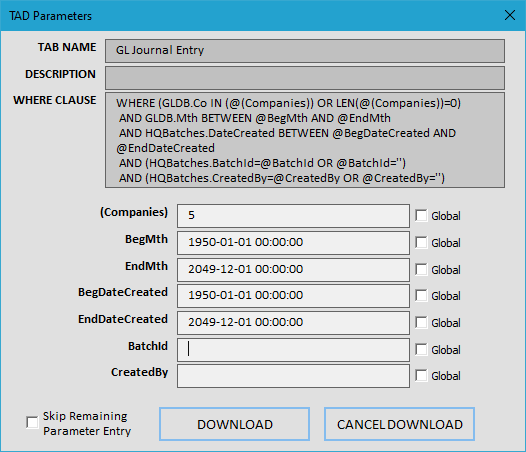This screenshot has height=452, width=526.
Task: Close the TAD Parameters dialog
Action: pos(510,15)
